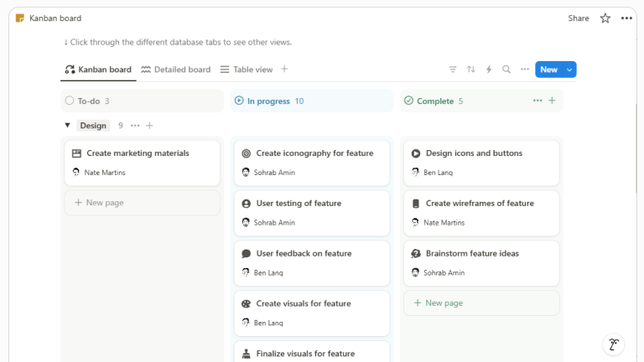Click the Kanban board page icon in header

[x=20, y=18]
